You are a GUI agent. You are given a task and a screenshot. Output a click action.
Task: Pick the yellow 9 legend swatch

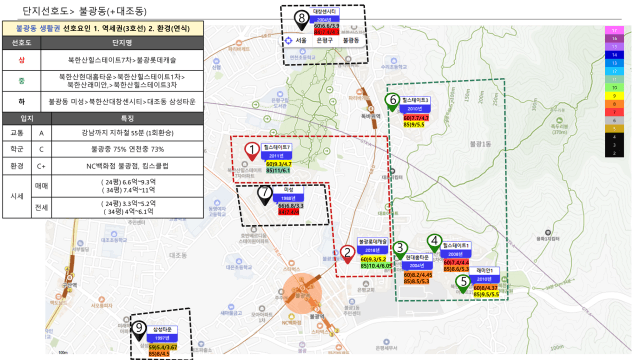click(614, 96)
